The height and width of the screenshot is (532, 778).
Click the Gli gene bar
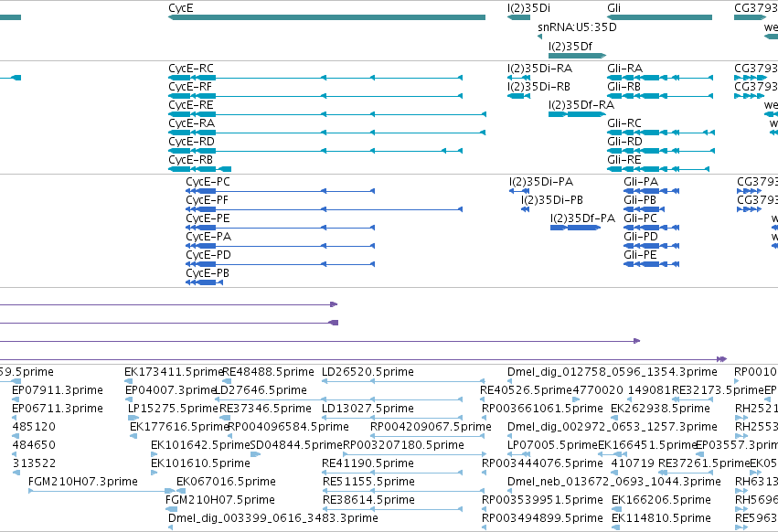tap(659, 17)
